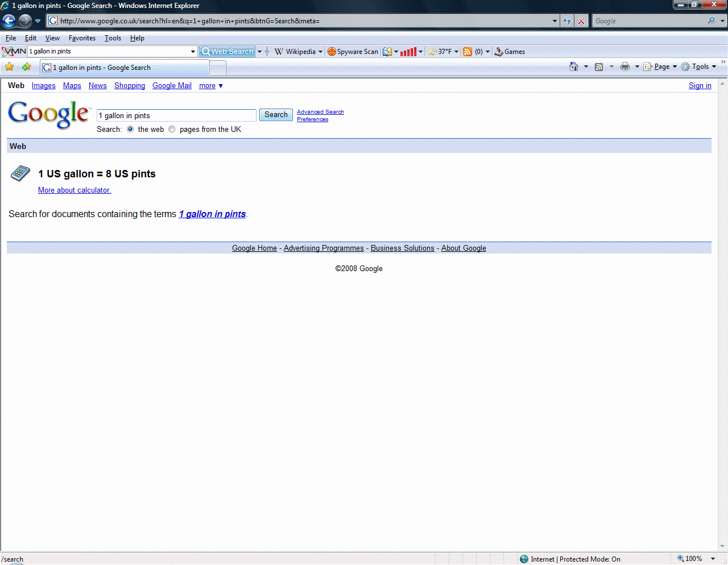728x565 pixels.
Task: Open the Favorites menu
Action: pyautogui.click(x=82, y=38)
